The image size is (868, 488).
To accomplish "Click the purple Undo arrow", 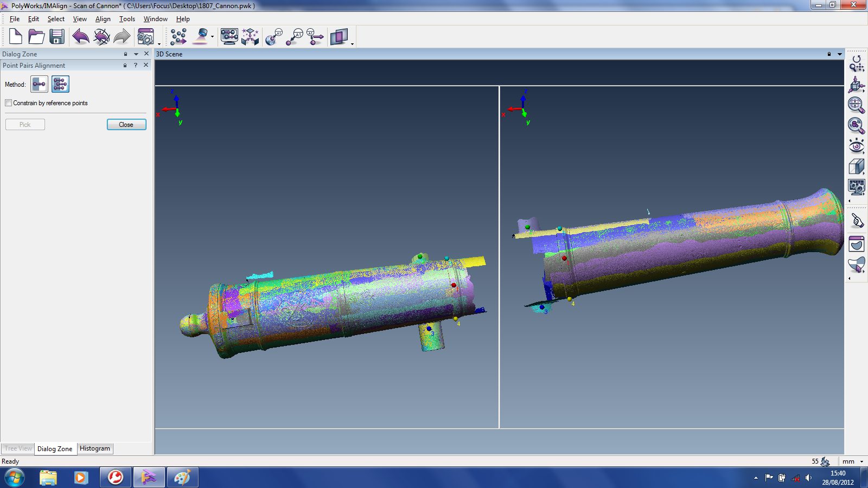I will tap(80, 37).
